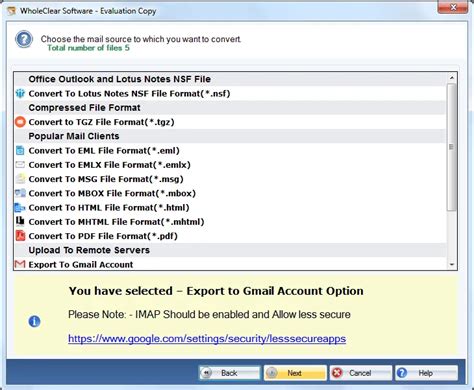474x390 pixels.
Task: Click the Office Outlook and Lotus Notes header
Action: tap(120, 79)
